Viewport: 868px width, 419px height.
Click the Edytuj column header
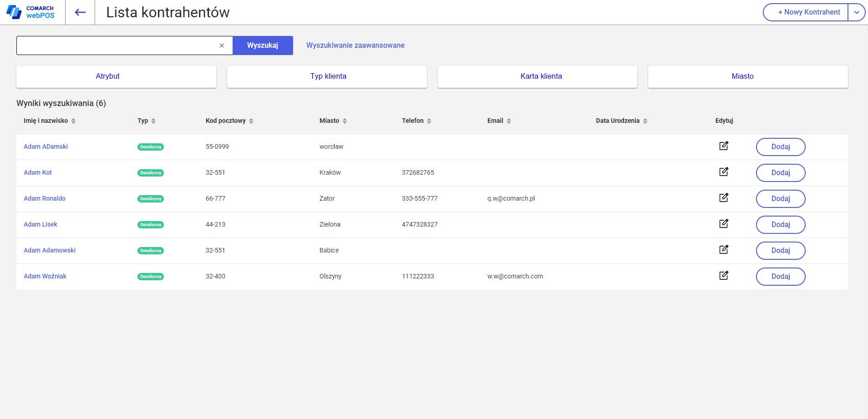[x=724, y=121]
